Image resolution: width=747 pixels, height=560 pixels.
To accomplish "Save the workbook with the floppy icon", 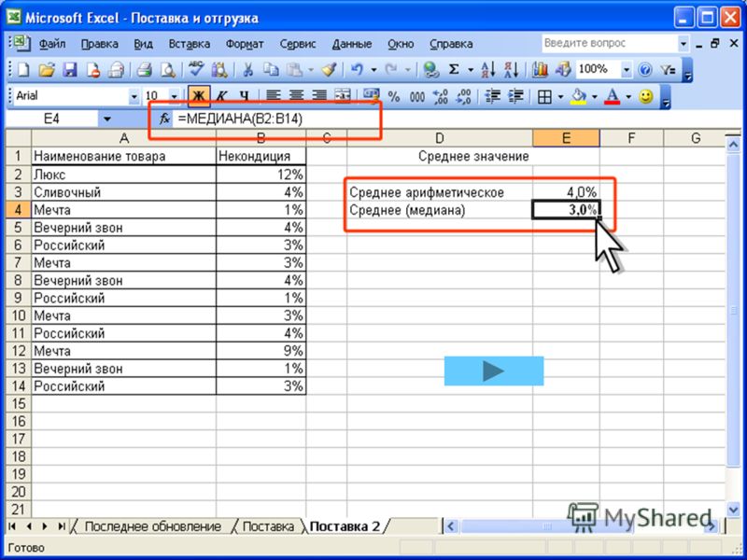I will [x=70, y=70].
